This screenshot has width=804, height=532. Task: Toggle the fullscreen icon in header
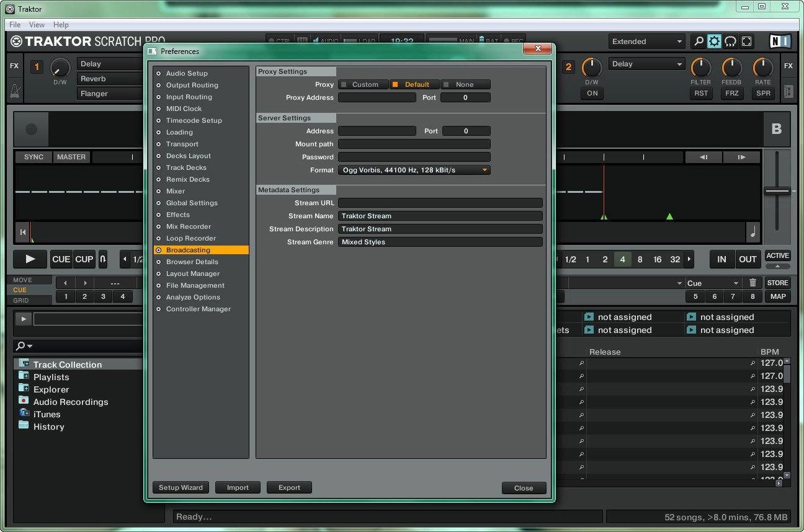click(747, 42)
